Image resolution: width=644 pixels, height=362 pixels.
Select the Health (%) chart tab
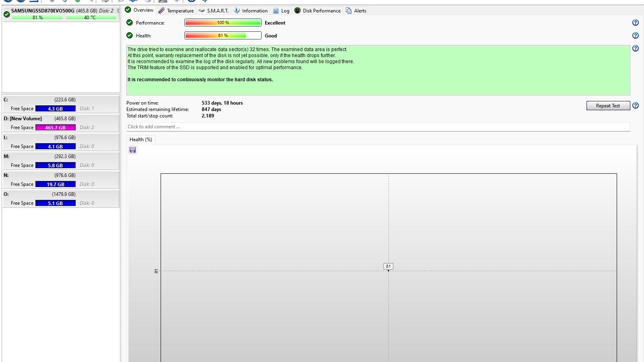coord(141,140)
